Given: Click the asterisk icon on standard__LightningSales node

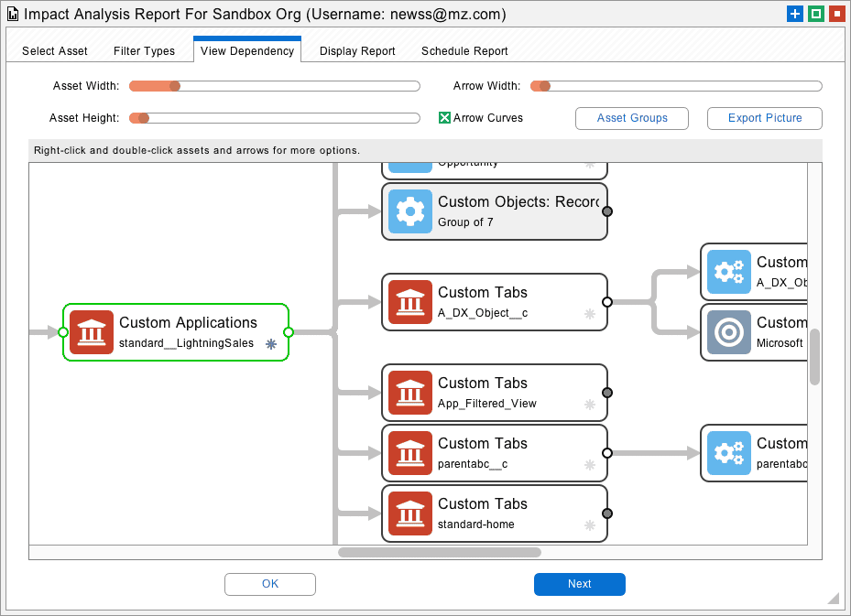Looking at the screenshot, I should pos(271,344).
